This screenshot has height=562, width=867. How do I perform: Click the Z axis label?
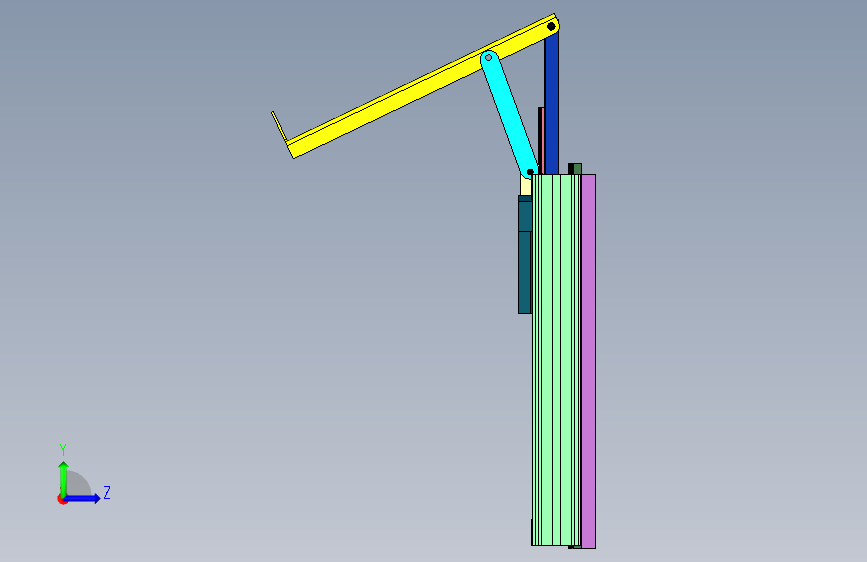(x=107, y=492)
